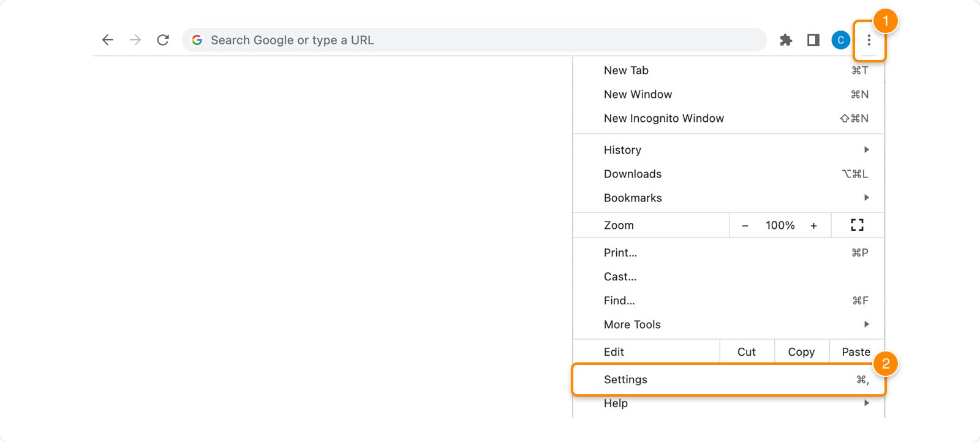Enter fullscreen mode from Zoom row
Viewport: 980px width, 442px height.
(857, 225)
